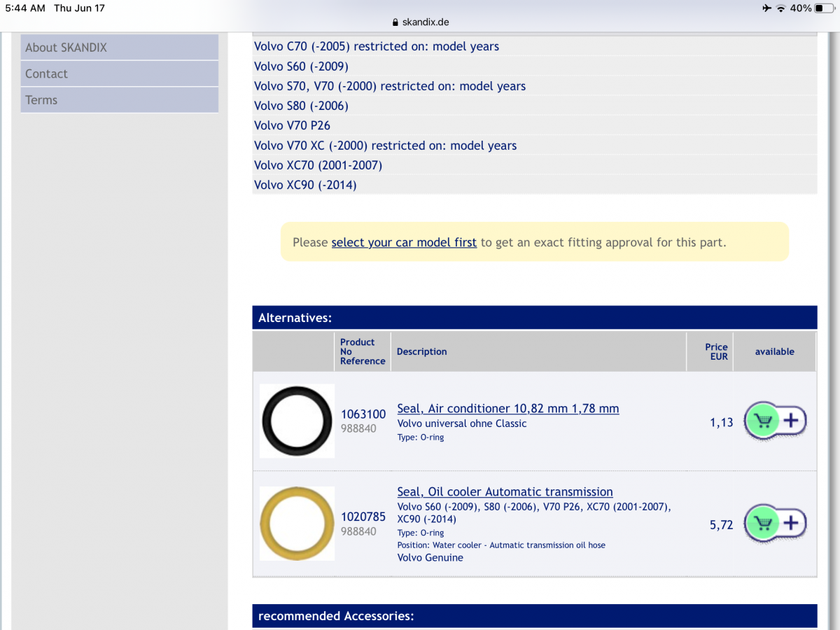Select Volvo XC70 (2001-2007) model entry

click(318, 165)
